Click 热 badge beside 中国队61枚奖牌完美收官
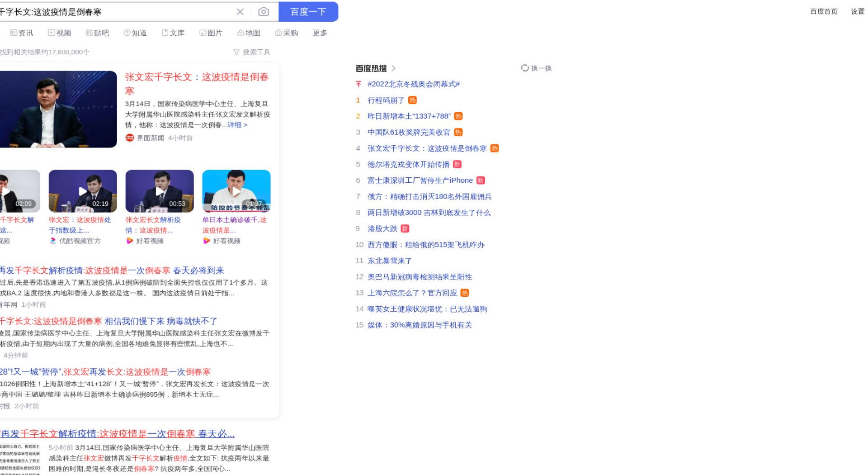This screenshot has height=475, width=868. pos(458,133)
